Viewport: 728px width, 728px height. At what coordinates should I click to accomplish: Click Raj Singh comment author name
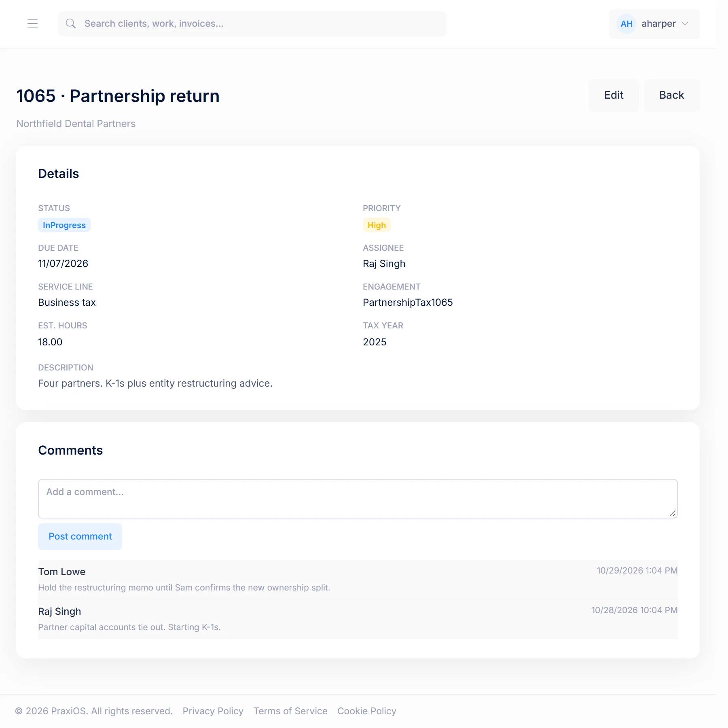tap(59, 612)
